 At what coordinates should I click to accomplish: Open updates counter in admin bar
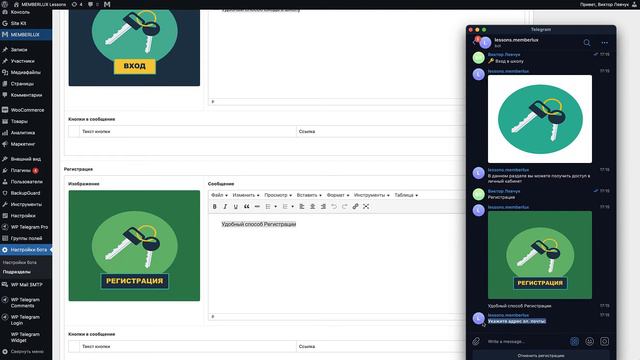coord(77,4)
